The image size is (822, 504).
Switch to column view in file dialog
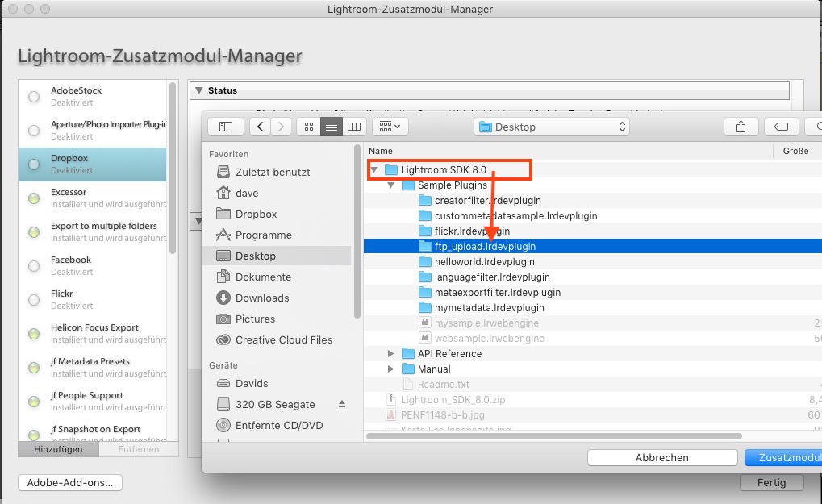tap(354, 127)
